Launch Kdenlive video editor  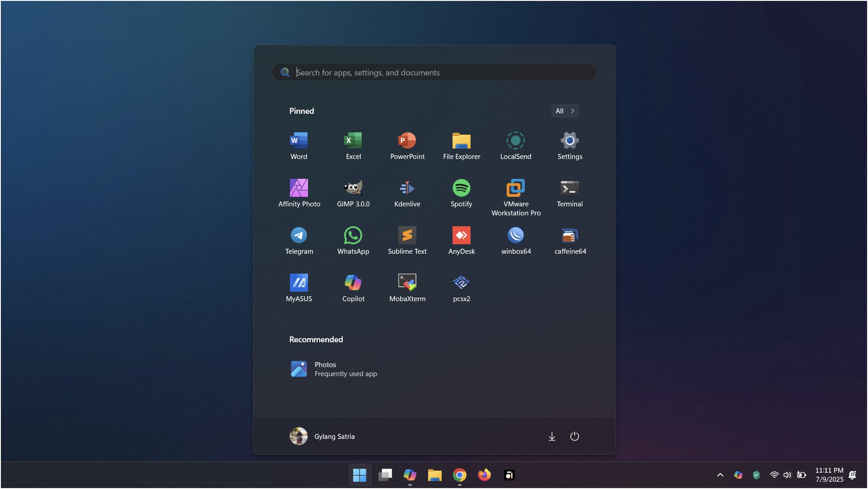point(407,194)
